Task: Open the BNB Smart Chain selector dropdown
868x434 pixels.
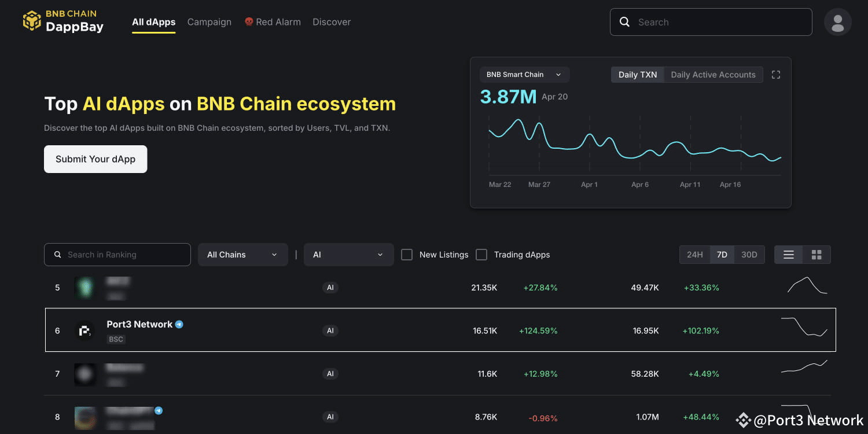Action: 524,74
